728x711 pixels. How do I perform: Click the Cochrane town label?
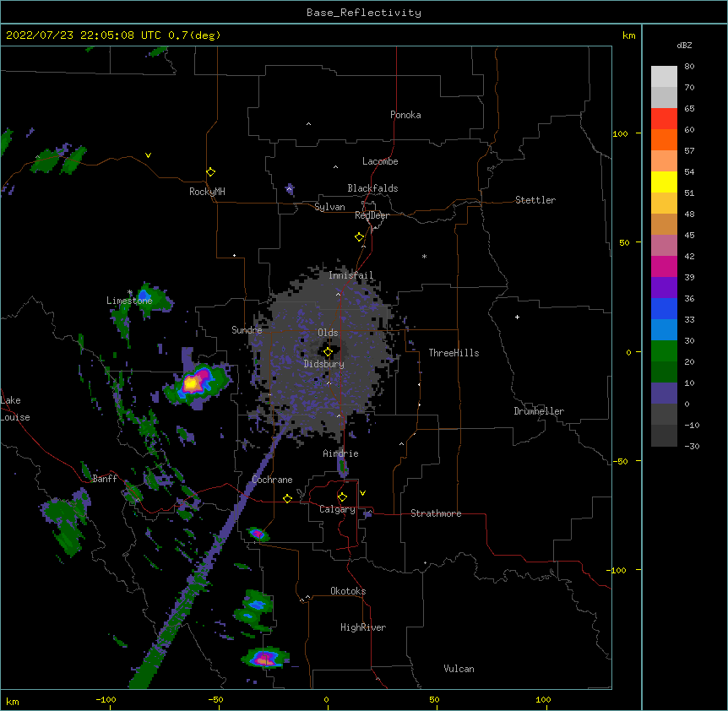pyautogui.click(x=272, y=480)
